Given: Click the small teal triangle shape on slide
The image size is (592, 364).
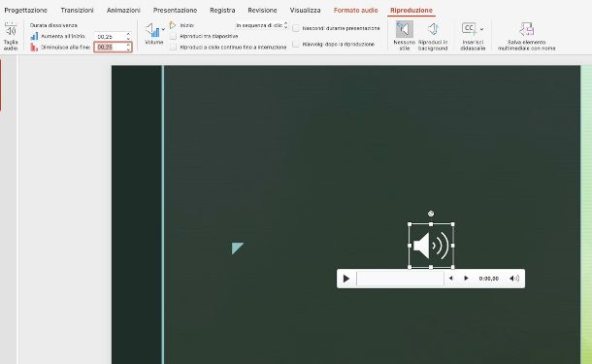Looking at the screenshot, I should tap(237, 248).
